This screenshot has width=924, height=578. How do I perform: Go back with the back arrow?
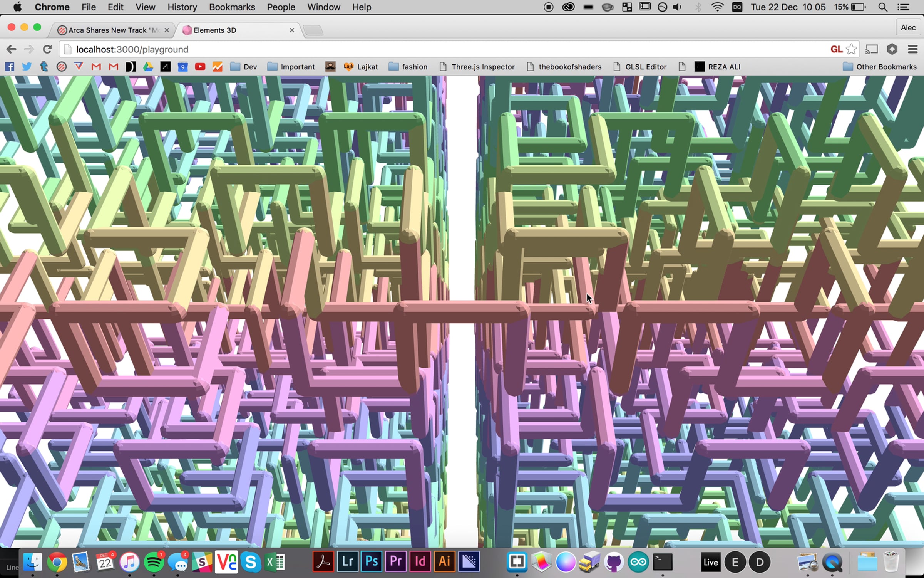pyautogui.click(x=12, y=49)
